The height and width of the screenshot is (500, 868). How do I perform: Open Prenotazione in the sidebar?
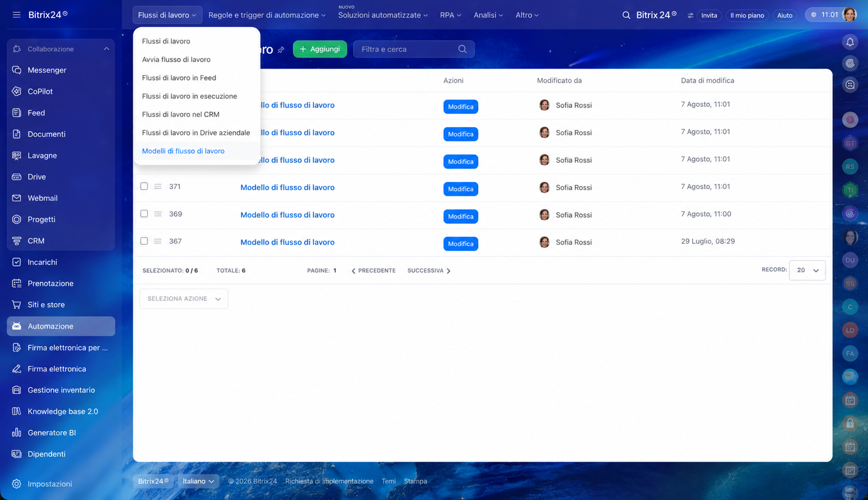(x=50, y=284)
